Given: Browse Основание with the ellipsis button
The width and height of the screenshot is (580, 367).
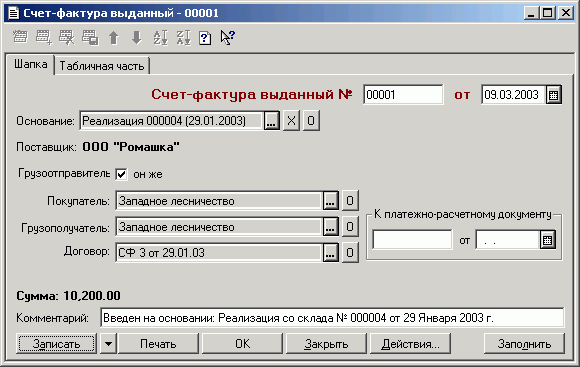Looking at the screenshot, I should coord(272,121).
